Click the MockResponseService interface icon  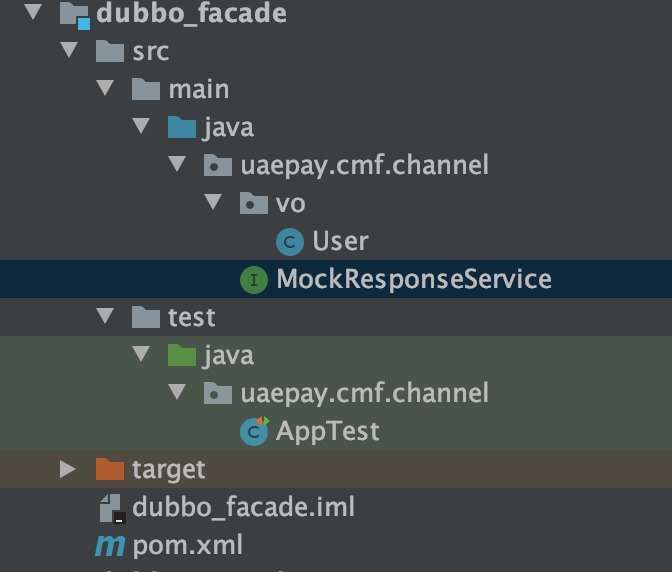(254, 279)
